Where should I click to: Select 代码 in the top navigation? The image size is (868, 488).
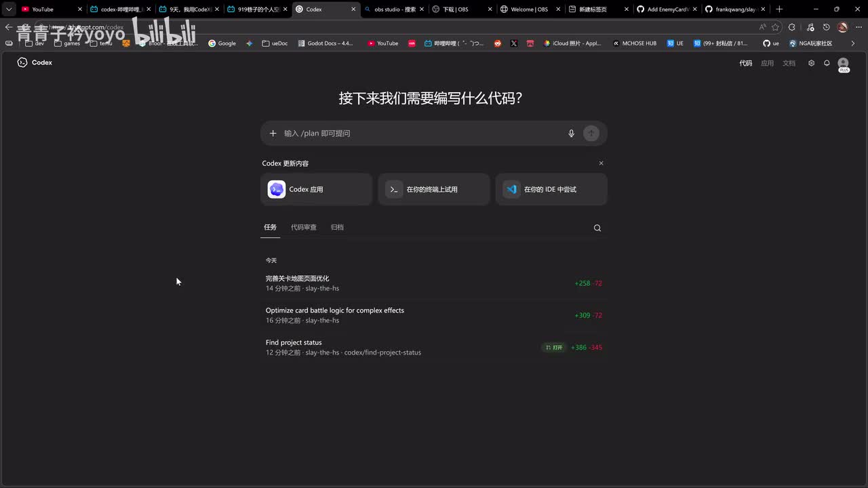click(x=746, y=63)
